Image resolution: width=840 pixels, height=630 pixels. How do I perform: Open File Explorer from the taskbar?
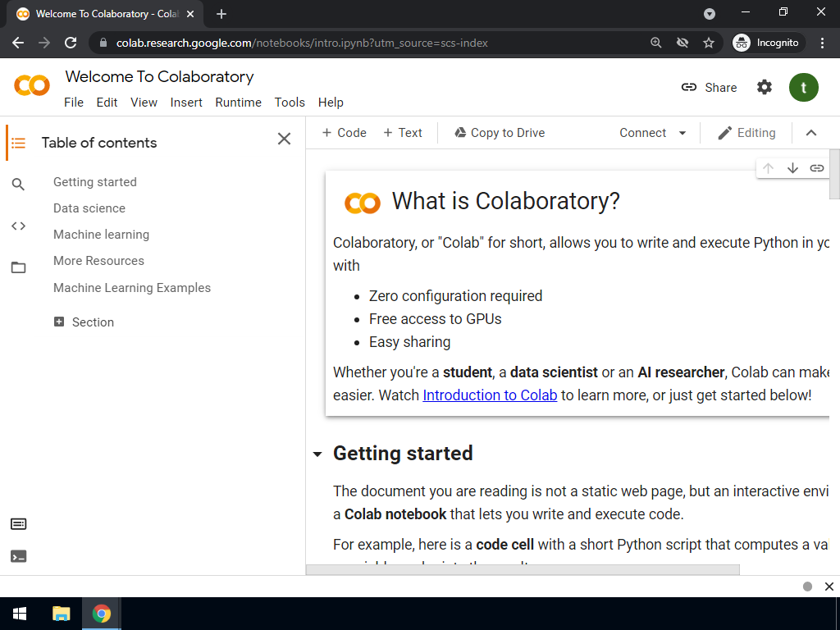pyautogui.click(x=61, y=614)
